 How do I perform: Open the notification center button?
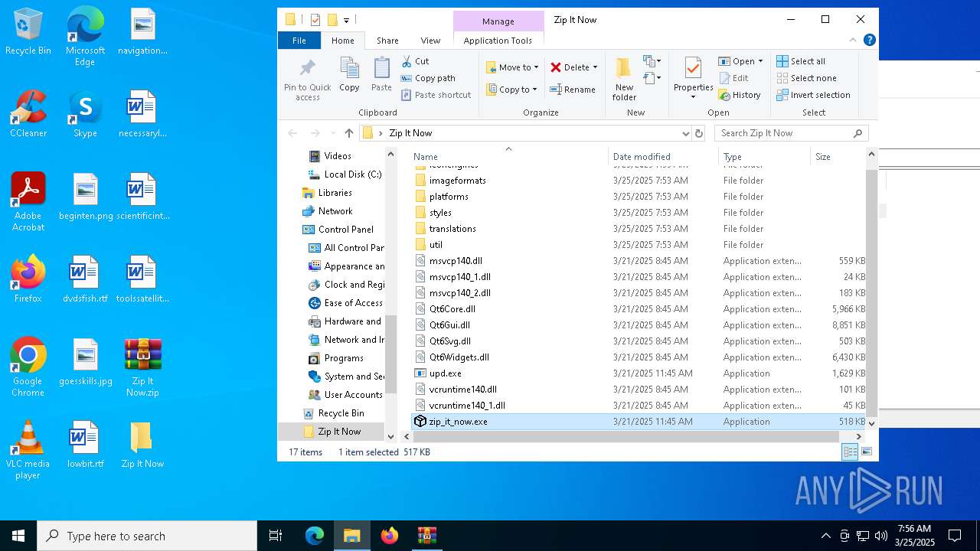click(x=955, y=536)
